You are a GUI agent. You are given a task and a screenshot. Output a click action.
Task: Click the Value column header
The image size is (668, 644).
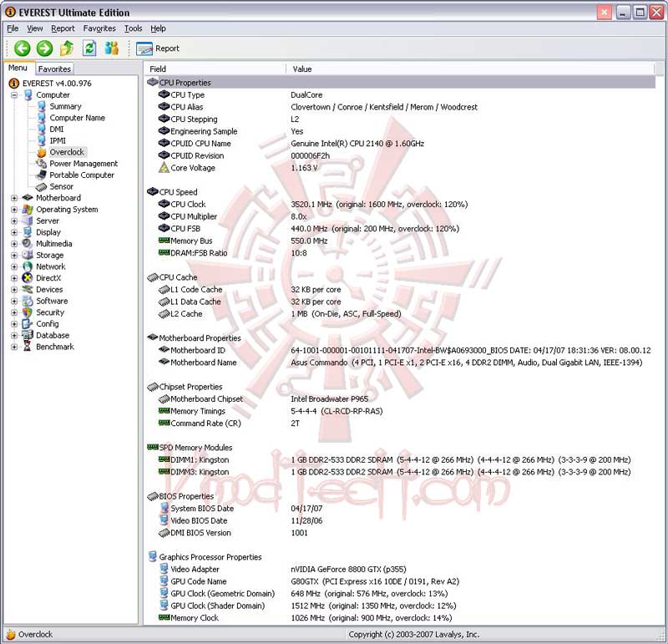point(470,69)
